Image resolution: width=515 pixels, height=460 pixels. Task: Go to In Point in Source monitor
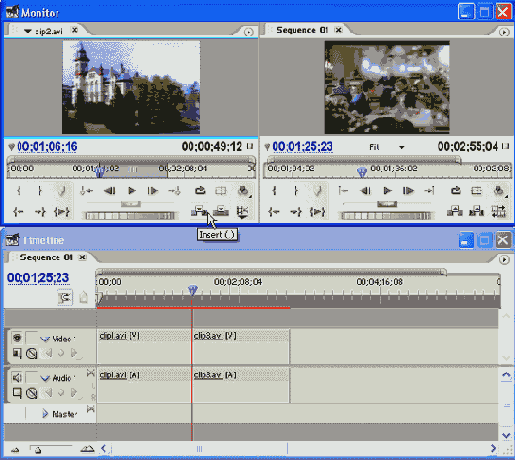(18, 212)
